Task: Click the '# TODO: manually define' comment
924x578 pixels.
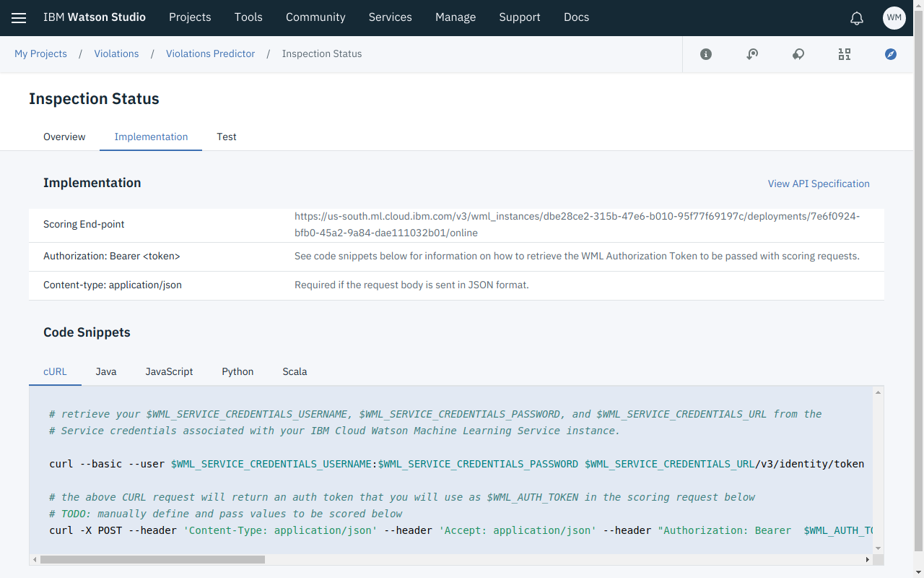Action: click(x=226, y=514)
